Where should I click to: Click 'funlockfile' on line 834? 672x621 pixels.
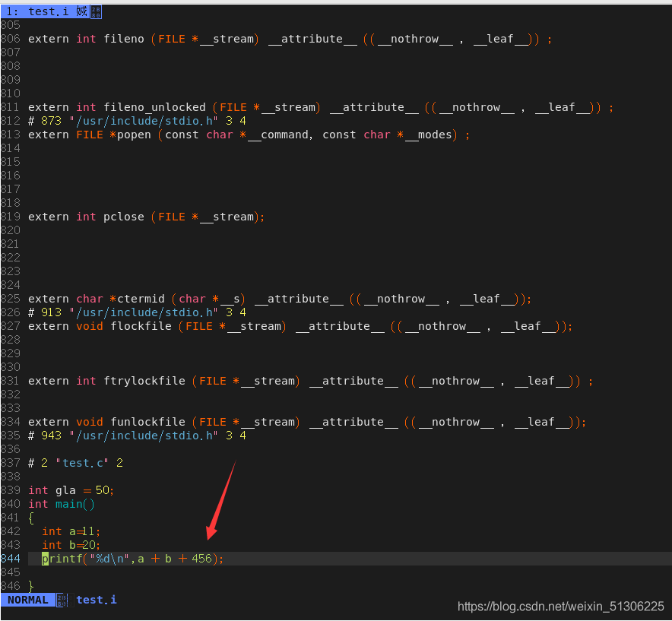(148, 422)
